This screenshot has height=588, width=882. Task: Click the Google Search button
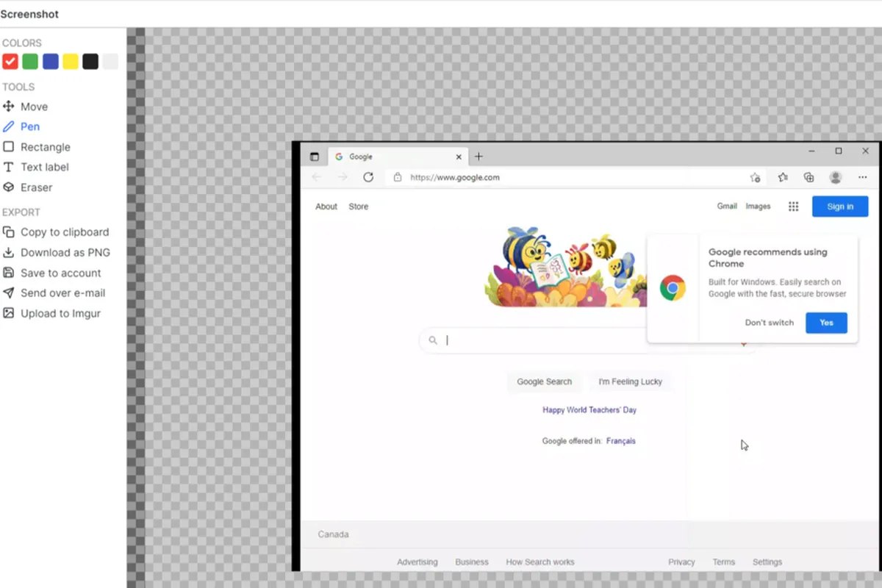click(x=545, y=381)
